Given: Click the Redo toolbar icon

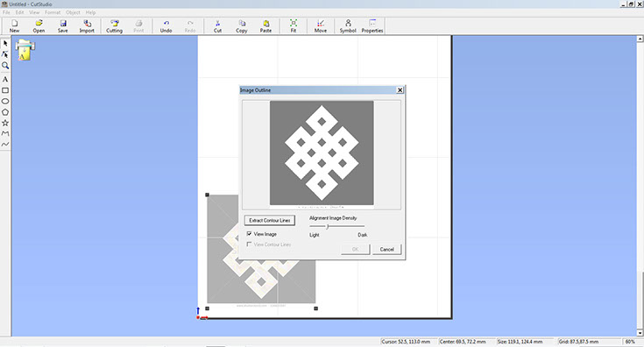Looking at the screenshot, I should (x=190, y=26).
